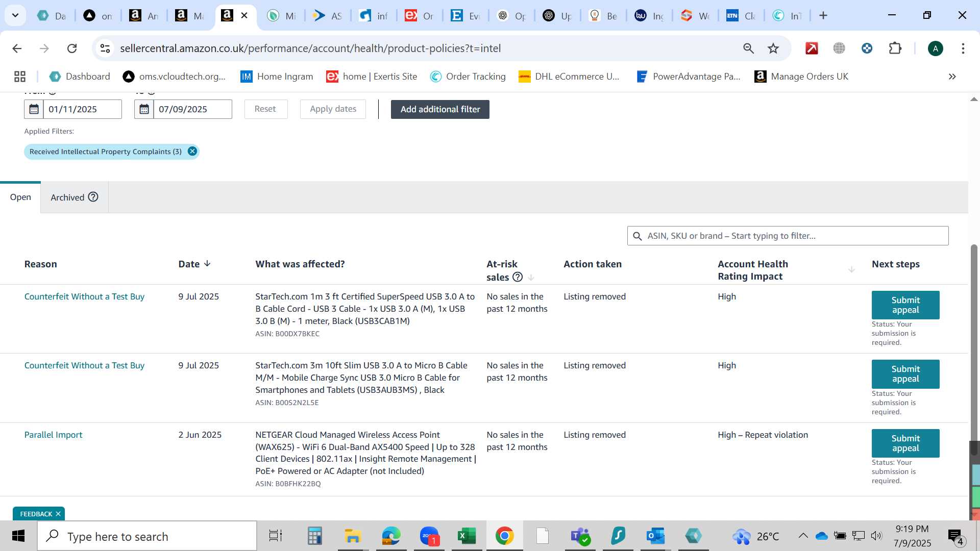The width and height of the screenshot is (980, 551).
Task: Open the To date calendar picker
Action: (144, 109)
